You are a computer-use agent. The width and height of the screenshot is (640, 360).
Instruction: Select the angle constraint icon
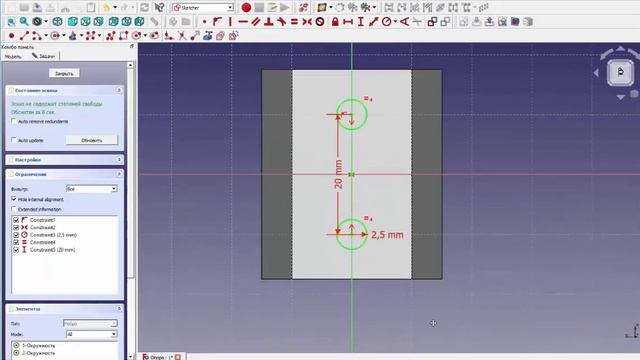pyautogui.click(x=404, y=22)
